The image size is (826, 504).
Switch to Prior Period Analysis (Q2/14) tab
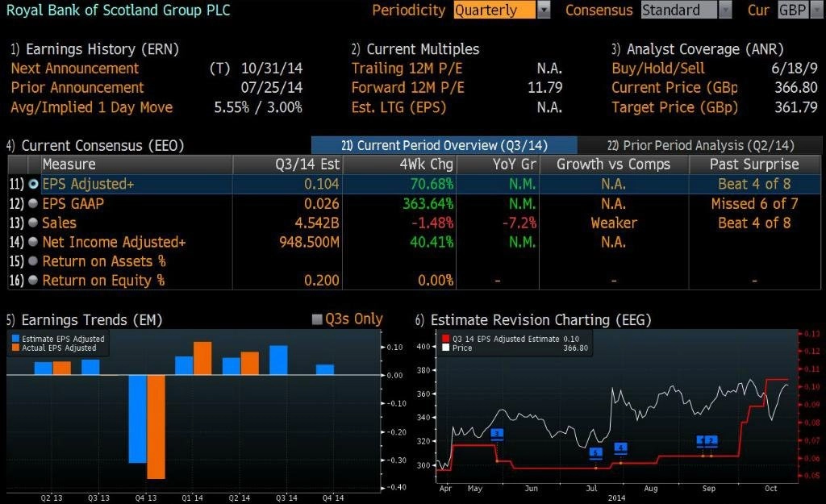(700, 145)
